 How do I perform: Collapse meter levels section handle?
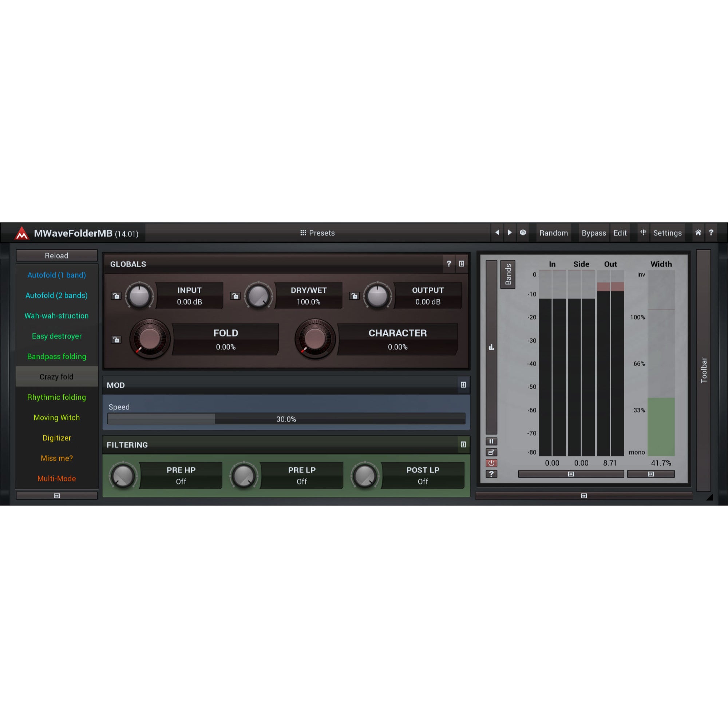pos(571,474)
